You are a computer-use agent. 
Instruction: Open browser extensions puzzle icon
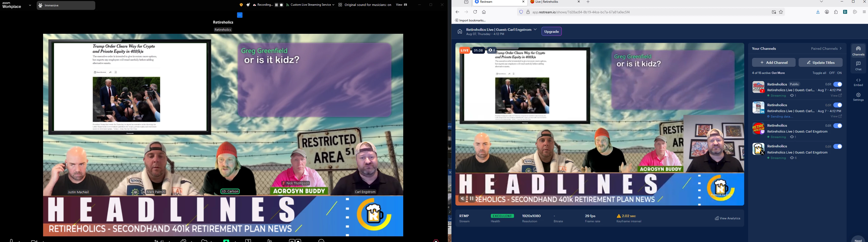836,12
